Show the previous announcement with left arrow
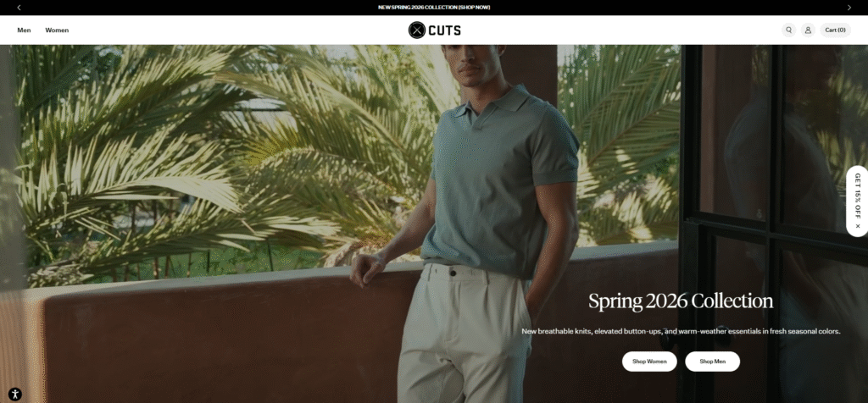The image size is (868, 403). (19, 8)
